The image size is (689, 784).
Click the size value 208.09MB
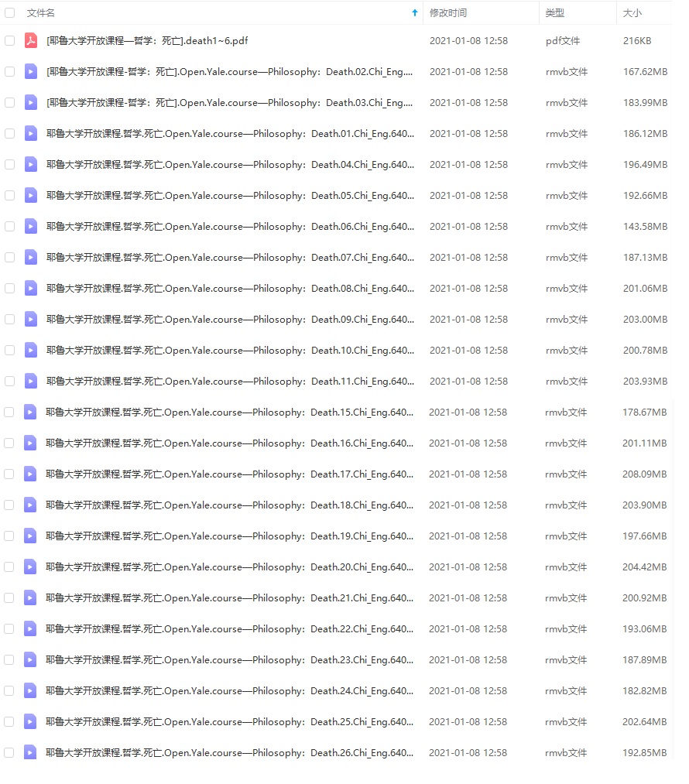(x=645, y=474)
